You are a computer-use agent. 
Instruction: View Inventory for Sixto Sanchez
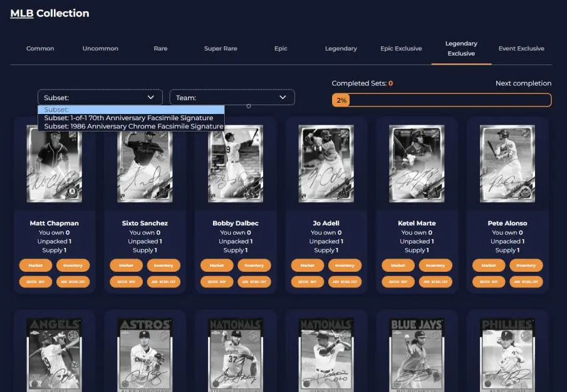[164, 265]
